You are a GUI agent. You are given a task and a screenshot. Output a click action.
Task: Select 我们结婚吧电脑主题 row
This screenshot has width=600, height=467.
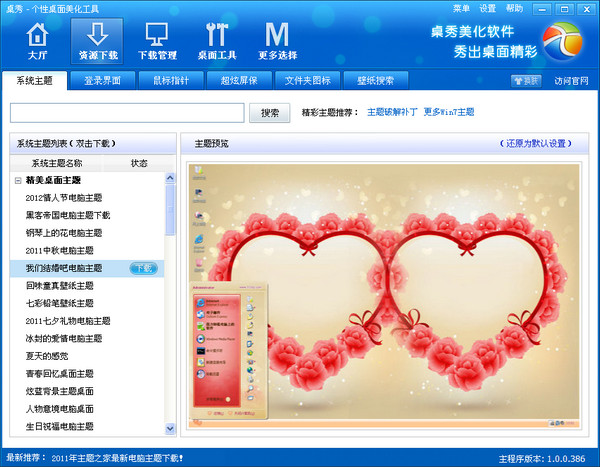click(87, 268)
